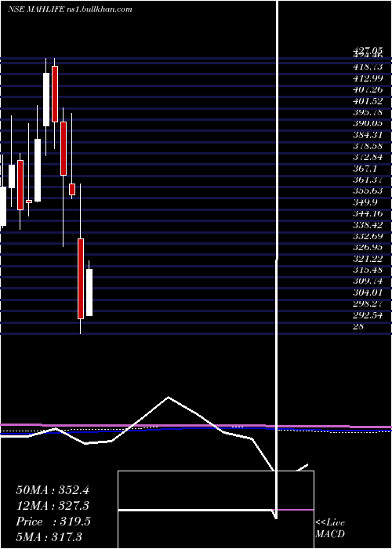
Task: Click the 378.58 price axis label
Action: tap(368, 146)
